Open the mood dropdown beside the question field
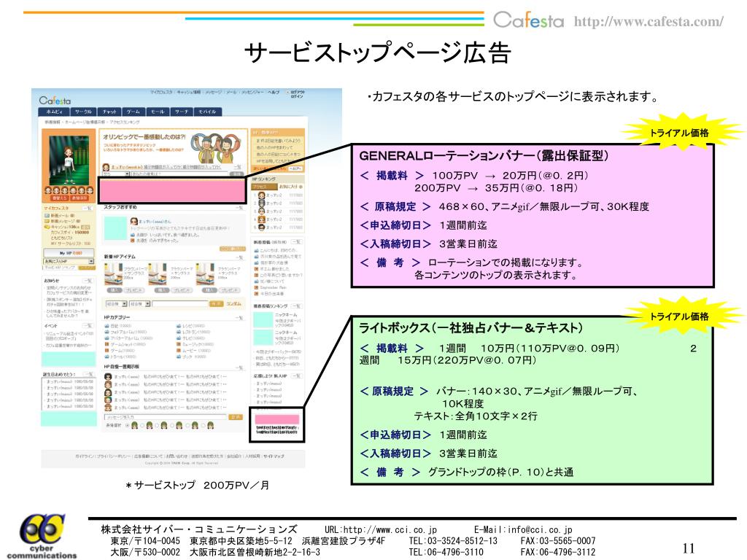The height and width of the screenshot is (560, 747). 116,174
